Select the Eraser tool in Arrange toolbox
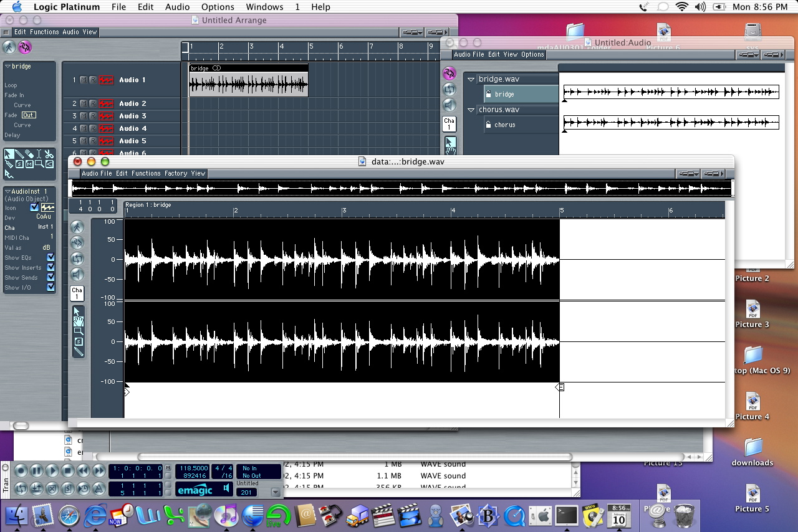 click(x=29, y=154)
